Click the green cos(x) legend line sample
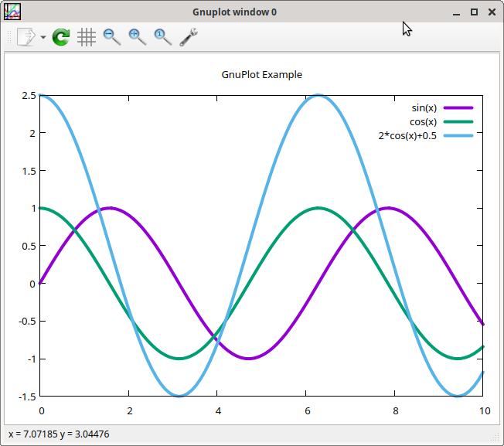 458,122
